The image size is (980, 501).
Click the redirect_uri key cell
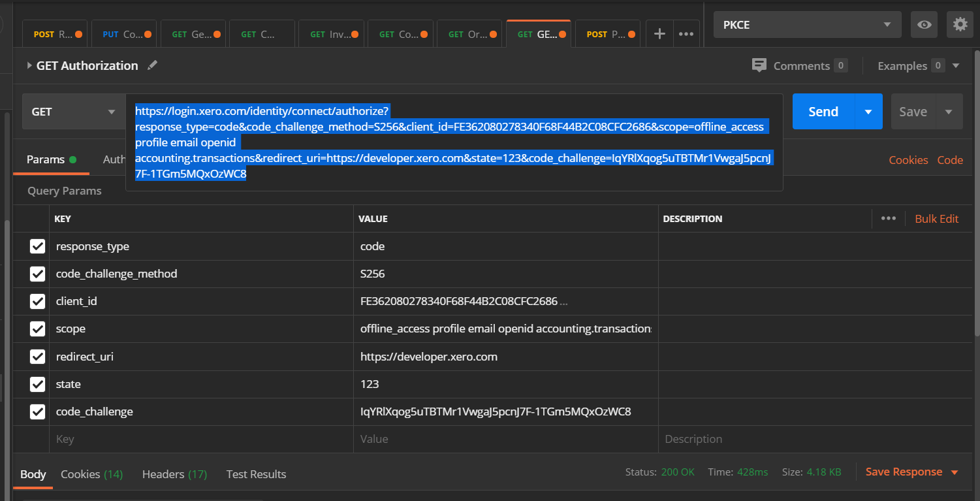tap(201, 357)
